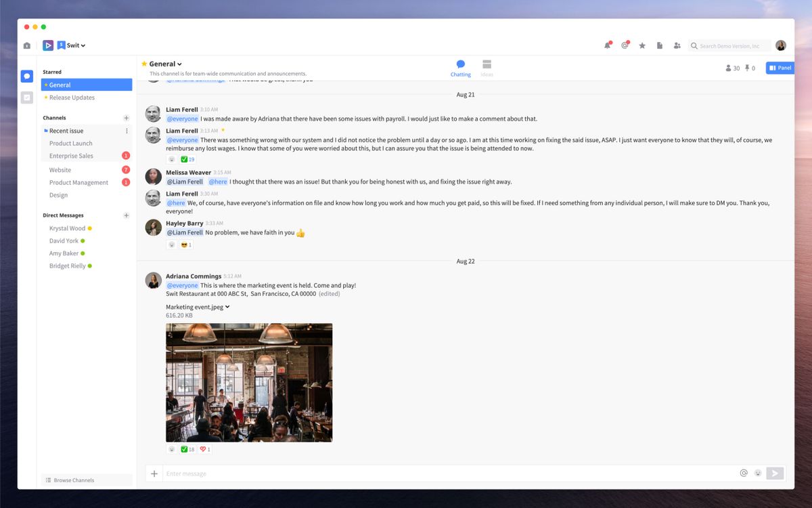Open starred items with the star icon
The height and width of the screenshot is (508, 812).
(642, 45)
